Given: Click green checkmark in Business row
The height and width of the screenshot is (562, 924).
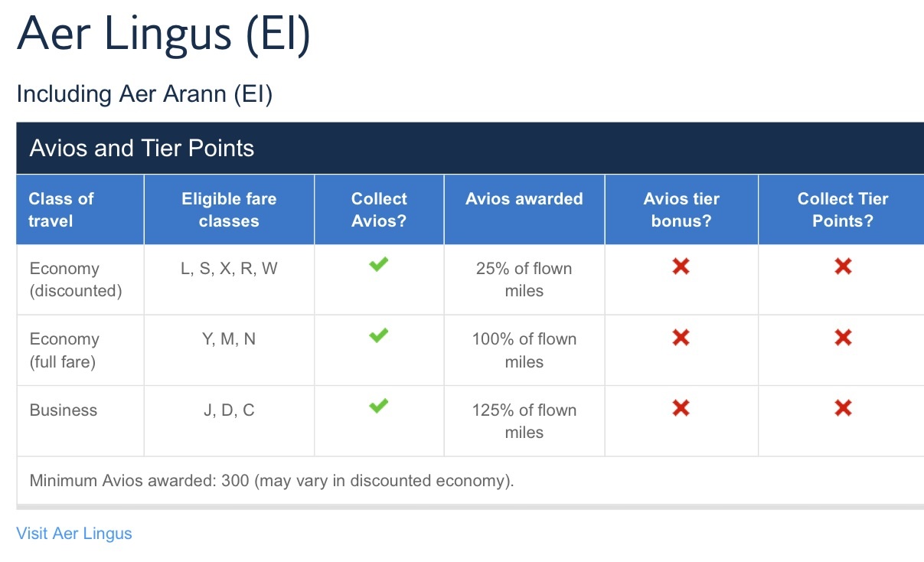Looking at the screenshot, I should point(378,406).
